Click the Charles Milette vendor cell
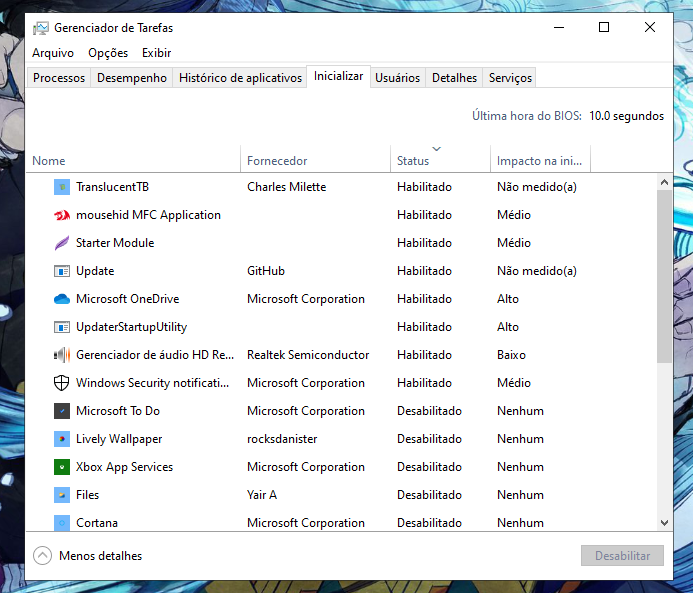This screenshot has width=693, height=593. tap(287, 187)
